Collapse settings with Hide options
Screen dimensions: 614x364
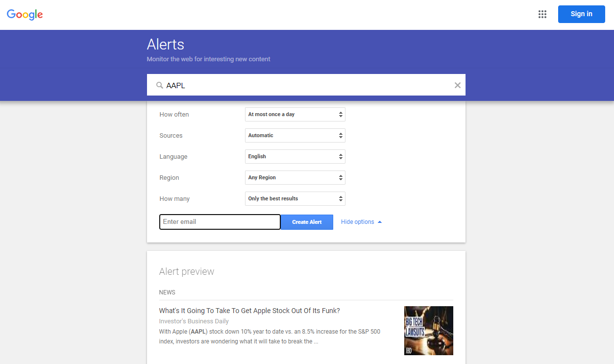[x=361, y=222]
